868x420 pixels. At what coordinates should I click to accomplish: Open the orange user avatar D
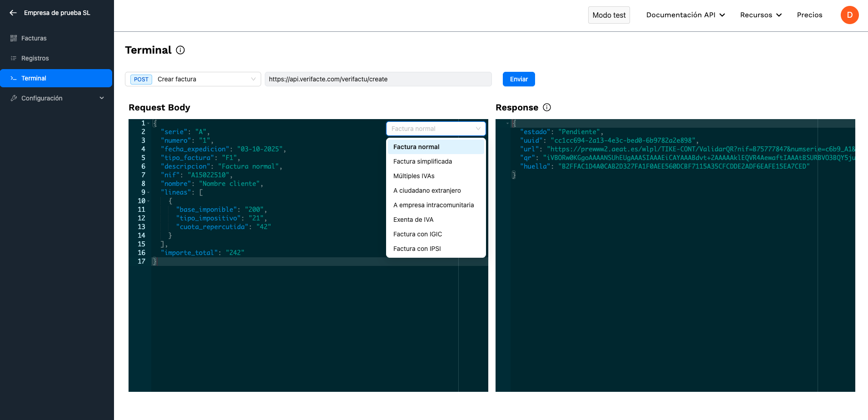coord(849,15)
